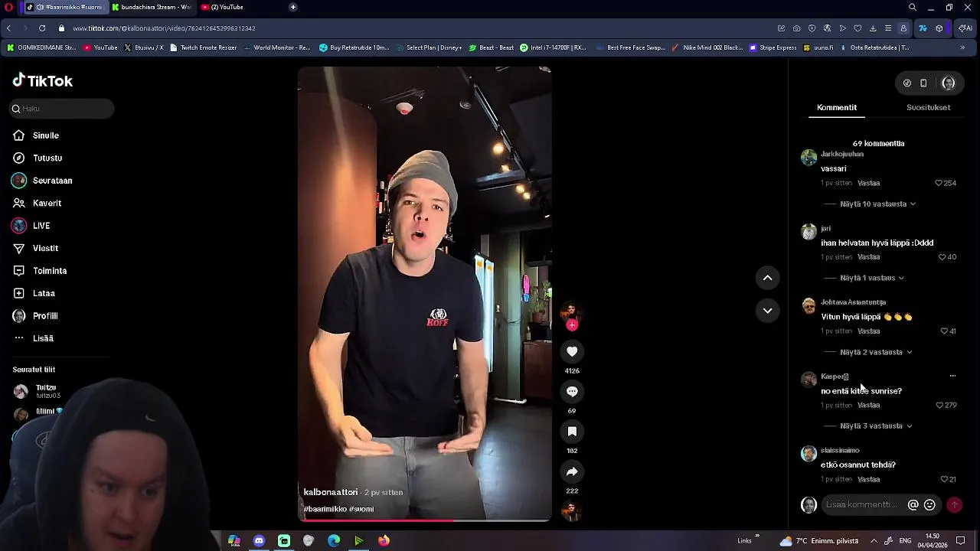Like Jarkkojuuhan's vassari comment

pos(939,184)
